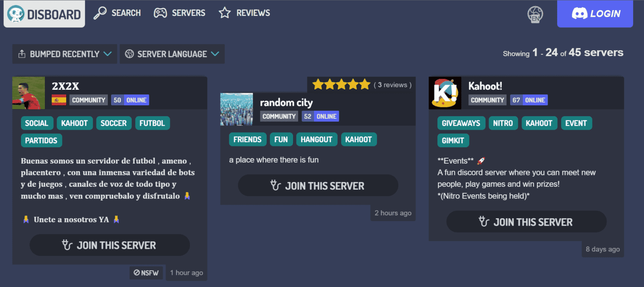Screen dimensions: 644x287
Task: Expand the Bumped Recently sort dropdown
Action: pyautogui.click(x=65, y=54)
